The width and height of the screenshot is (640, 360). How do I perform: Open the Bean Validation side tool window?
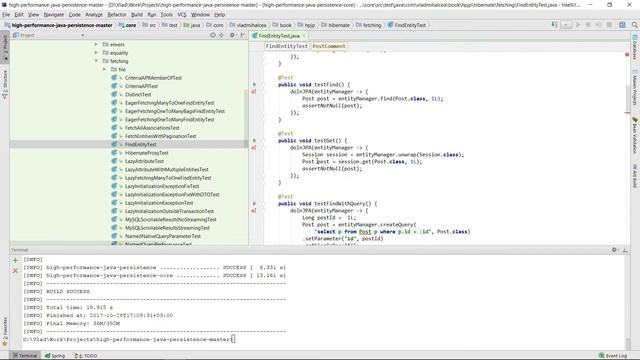pyautogui.click(x=635, y=136)
